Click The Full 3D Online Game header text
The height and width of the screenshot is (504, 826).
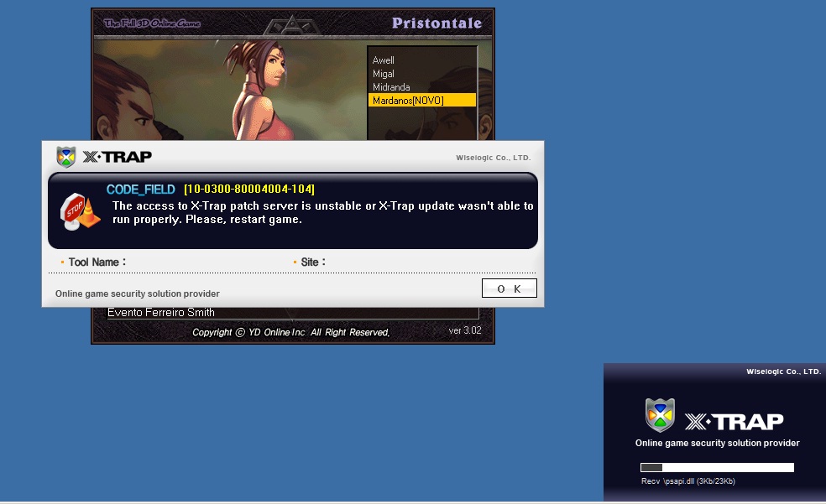tap(152, 23)
